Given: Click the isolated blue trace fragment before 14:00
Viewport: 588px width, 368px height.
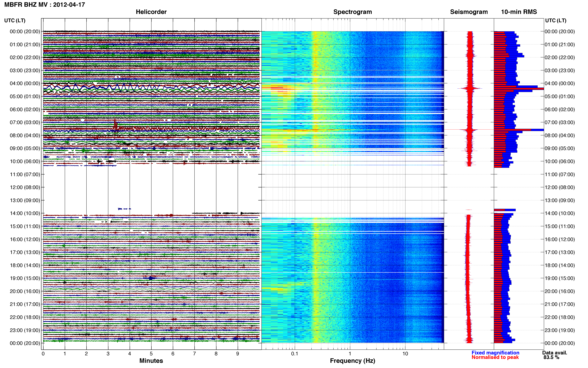Looking at the screenshot, I should point(124,209).
